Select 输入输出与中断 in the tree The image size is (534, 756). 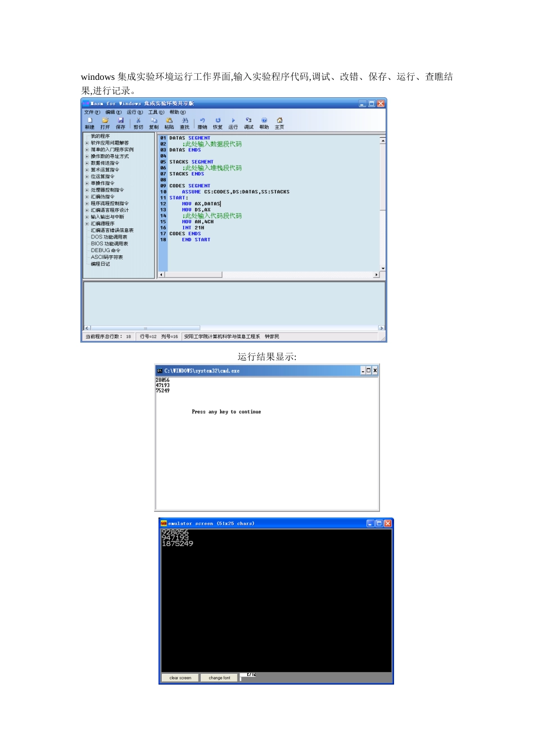pos(107,217)
